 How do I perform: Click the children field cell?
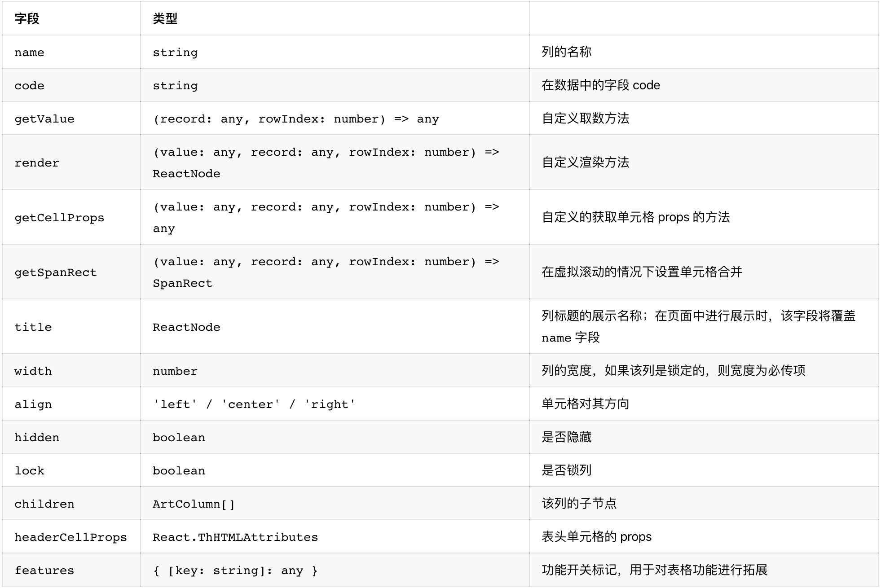tap(44, 504)
